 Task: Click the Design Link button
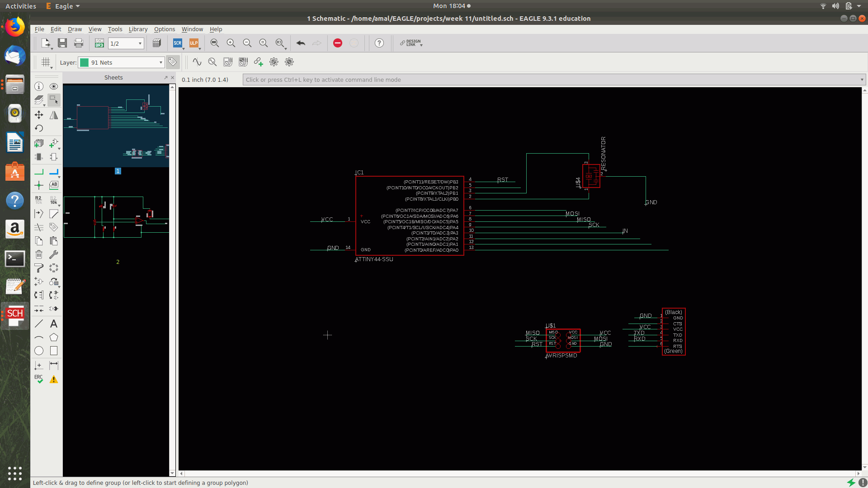[x=411, y=43]
